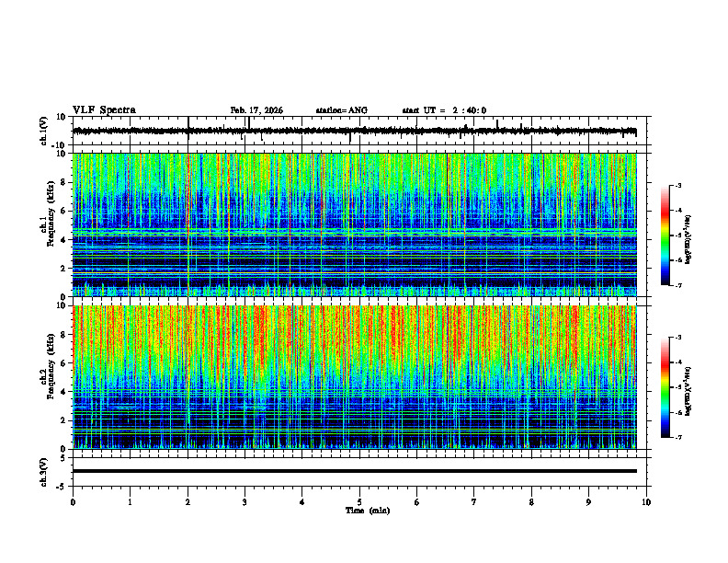Click time axis tick label "0"
The width and height of the screenshot is (728, 563).
(x=73, y=502)
